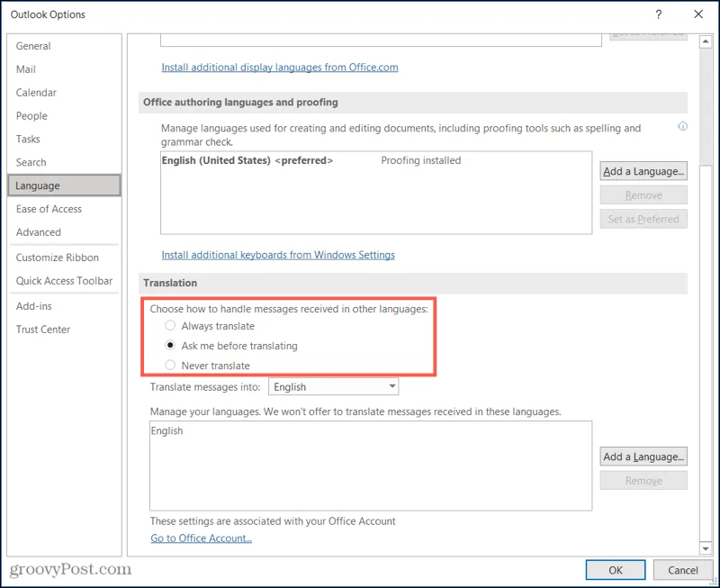Open the Translate messages into dropdown
The width and height of the screenshot is (720, 588).
(x=333, y=387)
